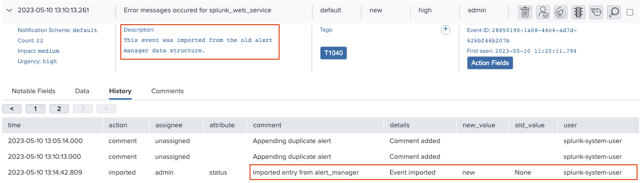
Task: Click the 'admin' owner cell in alert row
Action: (476, 10)
